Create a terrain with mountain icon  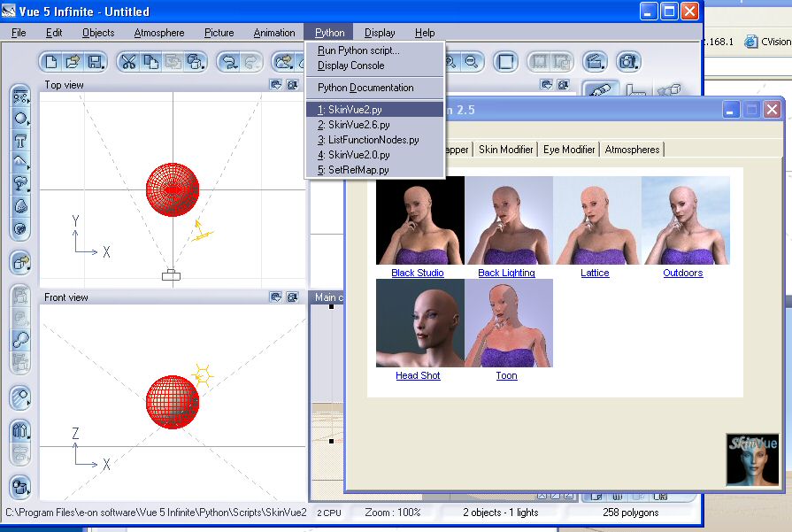pos(20,162)
